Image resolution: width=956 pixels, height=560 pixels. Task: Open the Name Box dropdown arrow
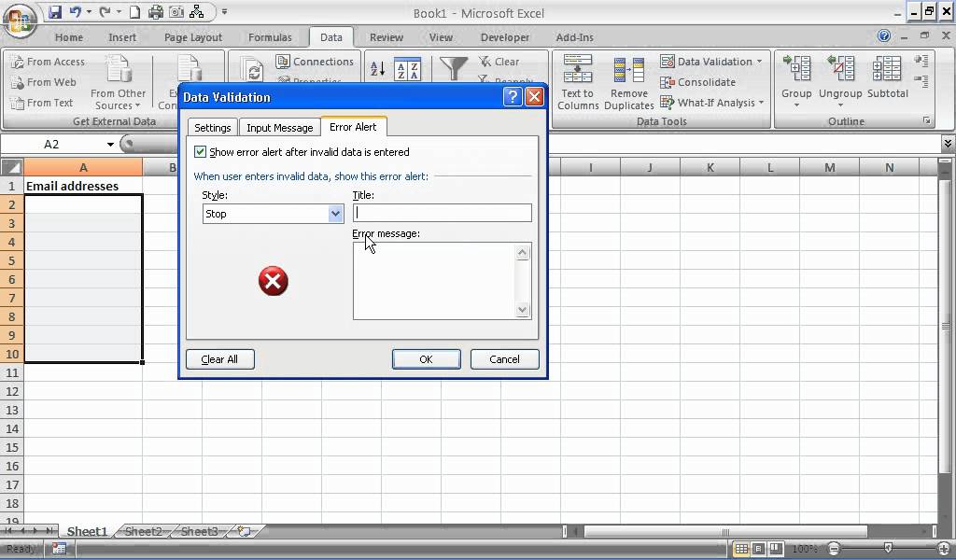tap(110, 145)
